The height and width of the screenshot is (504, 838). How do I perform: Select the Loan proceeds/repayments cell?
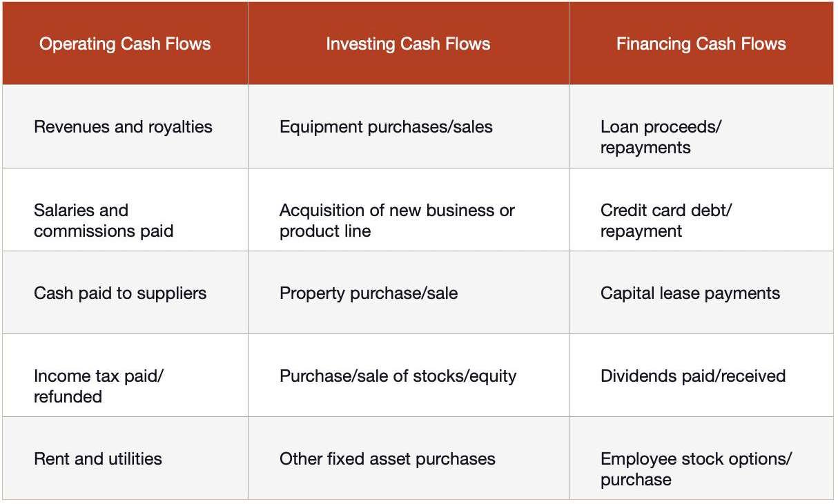click(661, 137)
